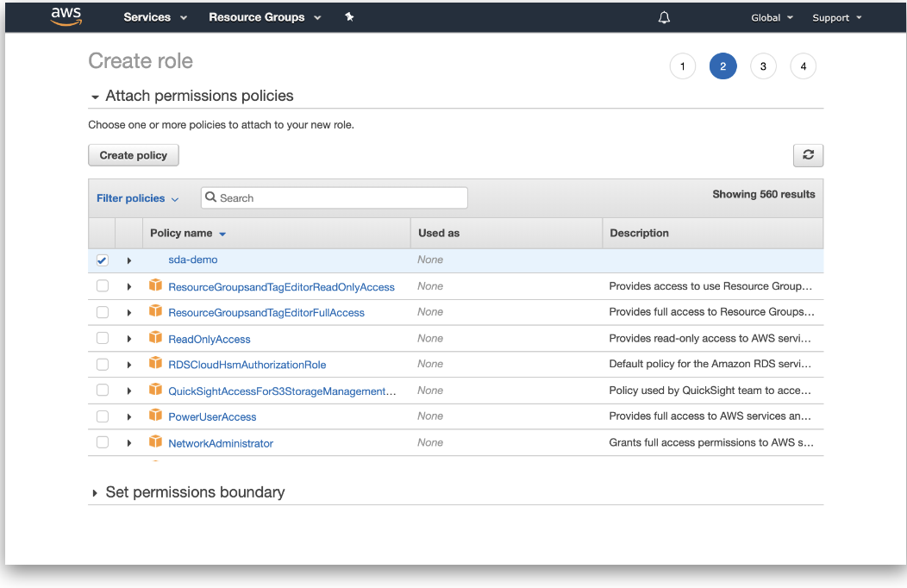Open the Services menu
Screen dimensions: 907x588
[x=155, y=17]
